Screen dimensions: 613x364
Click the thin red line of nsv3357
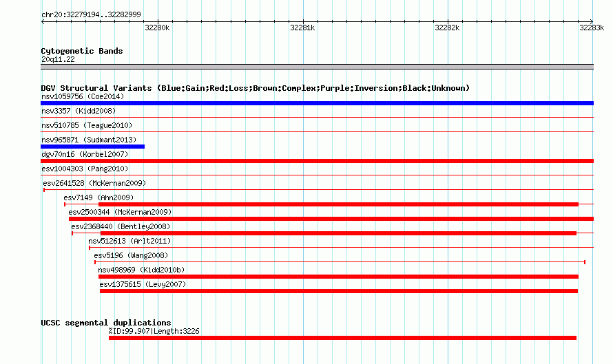317,117
